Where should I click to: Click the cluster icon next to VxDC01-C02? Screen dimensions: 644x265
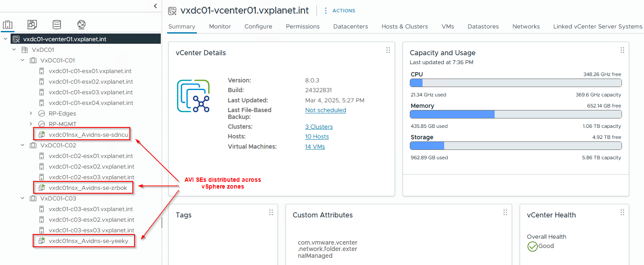(33, 145)
